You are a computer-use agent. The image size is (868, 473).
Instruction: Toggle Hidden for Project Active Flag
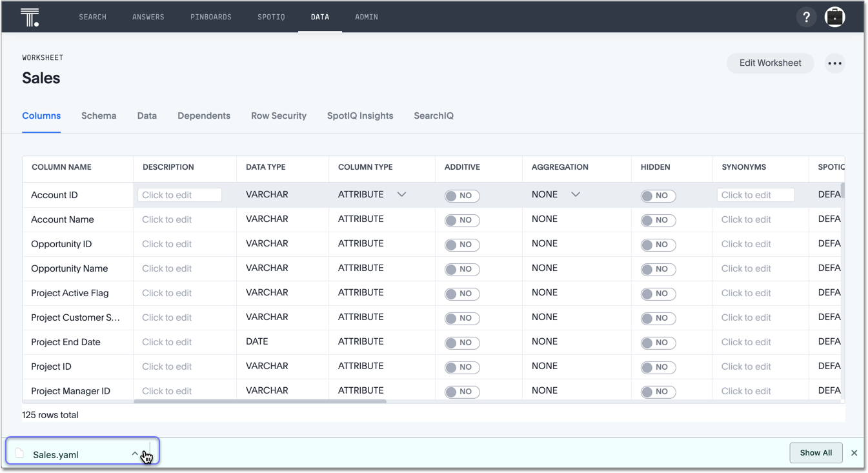point(658,294)
